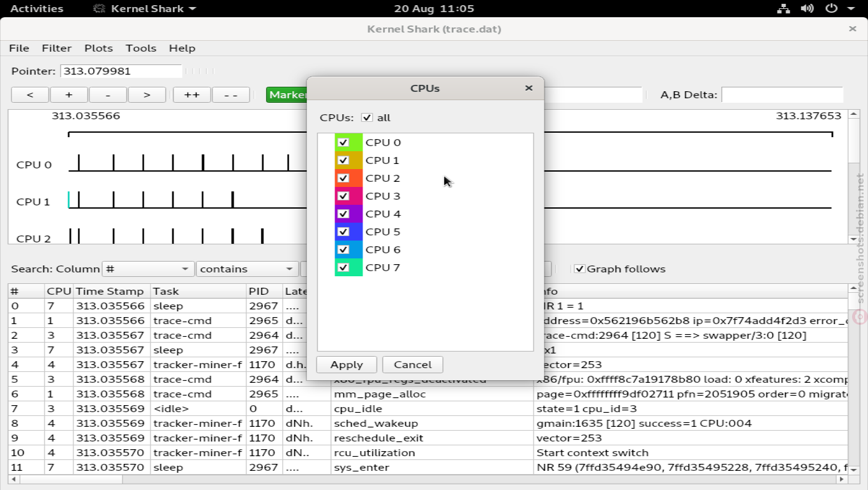Select row 7 cpu_idle event

click(x=428, y=408)
